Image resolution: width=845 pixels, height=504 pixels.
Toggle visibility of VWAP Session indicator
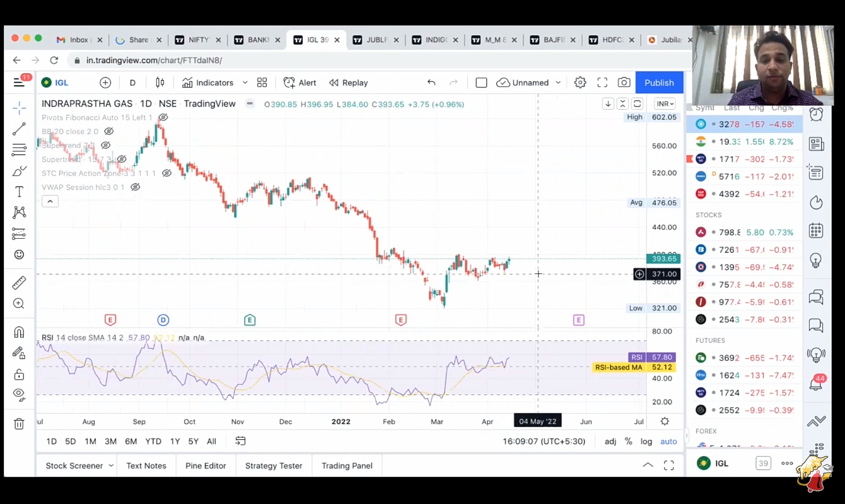click(135, 187)
